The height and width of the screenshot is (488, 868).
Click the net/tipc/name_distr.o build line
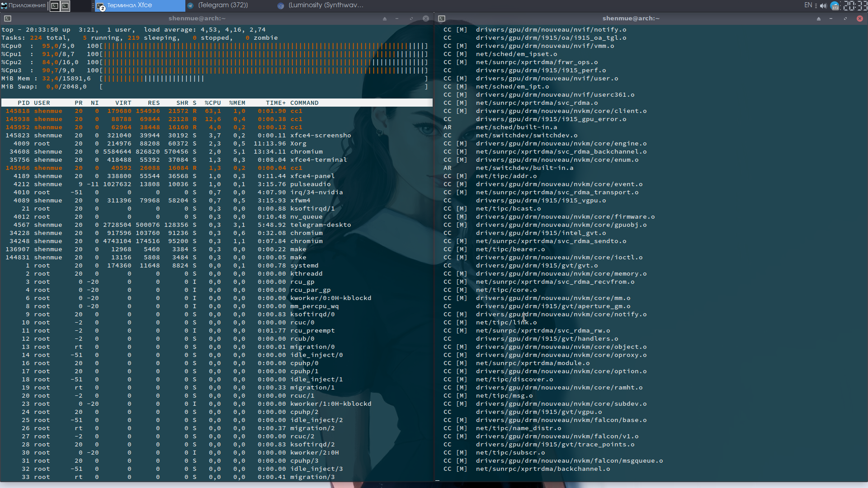pos(502,428)
